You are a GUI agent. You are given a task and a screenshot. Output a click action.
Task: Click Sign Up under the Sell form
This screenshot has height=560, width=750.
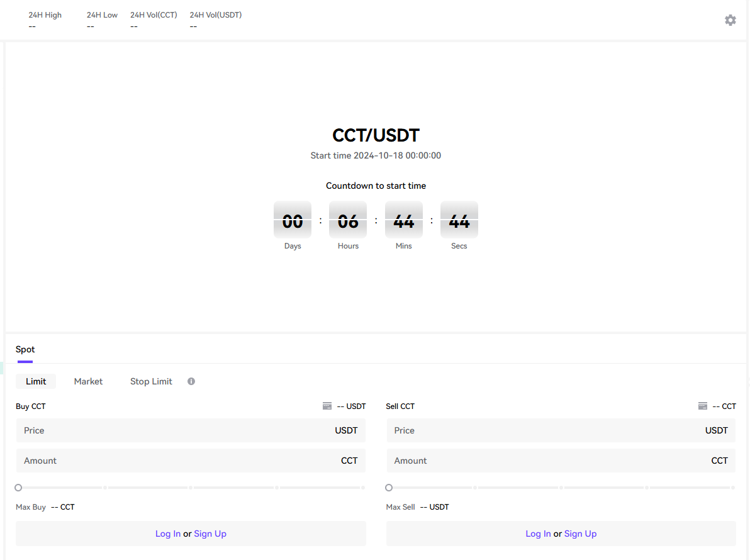580,534
